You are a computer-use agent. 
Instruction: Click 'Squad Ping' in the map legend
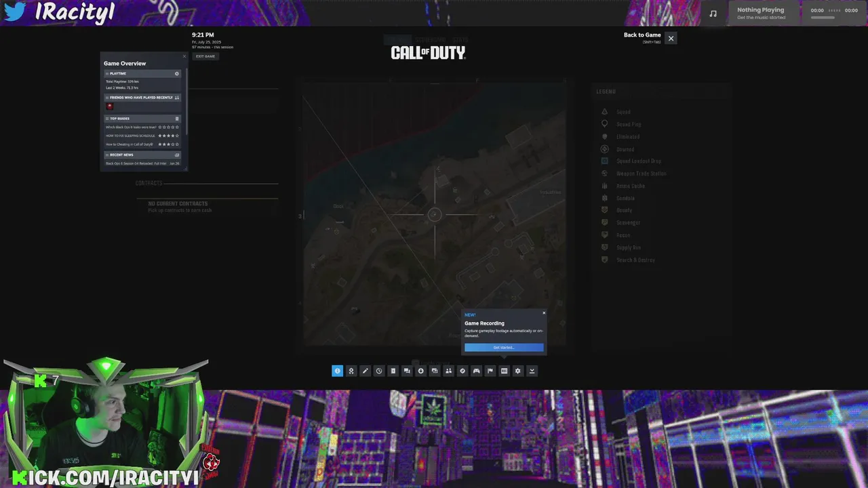[x=629, y=124]
